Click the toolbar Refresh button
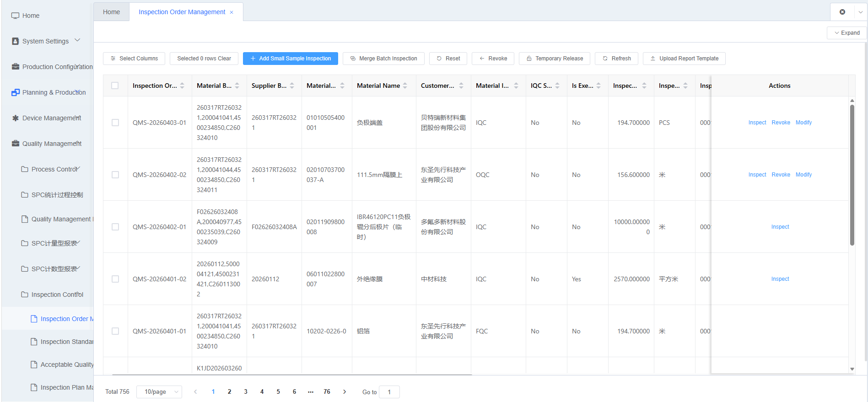The height and width of the screenshot is (402, 868). coord(616,59)
